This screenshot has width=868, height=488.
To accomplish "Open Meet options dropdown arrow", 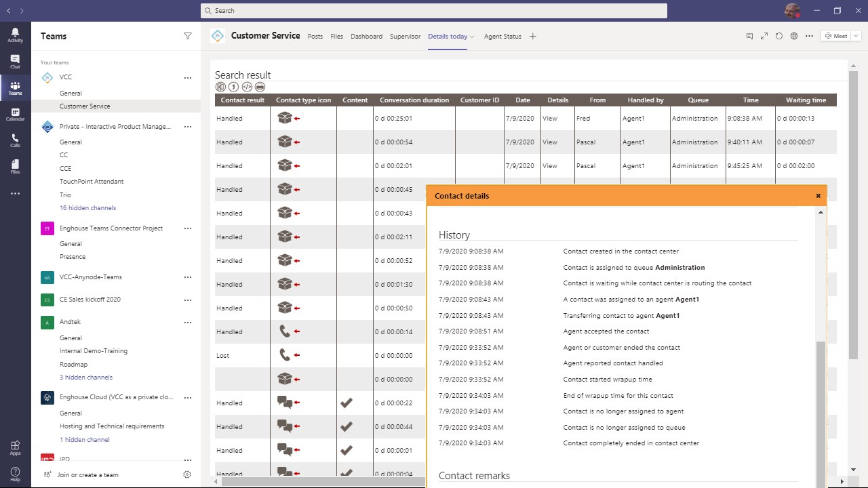I will [x=856, y=37].
